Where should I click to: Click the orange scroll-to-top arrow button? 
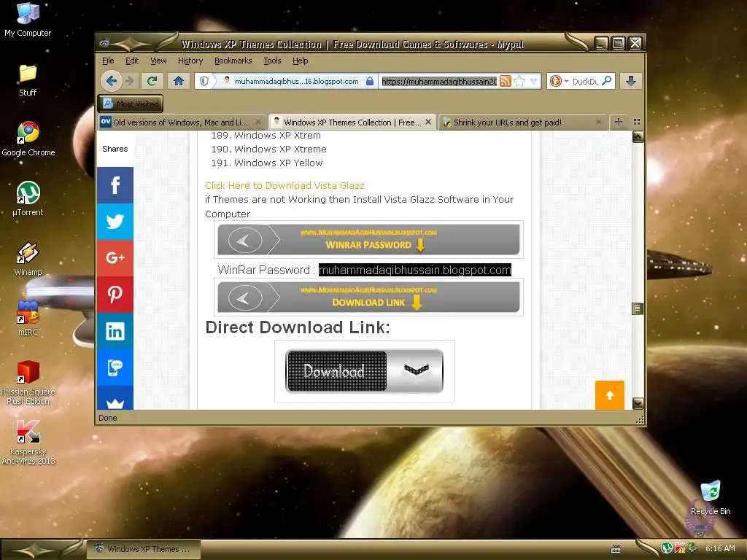click(609, 394)
